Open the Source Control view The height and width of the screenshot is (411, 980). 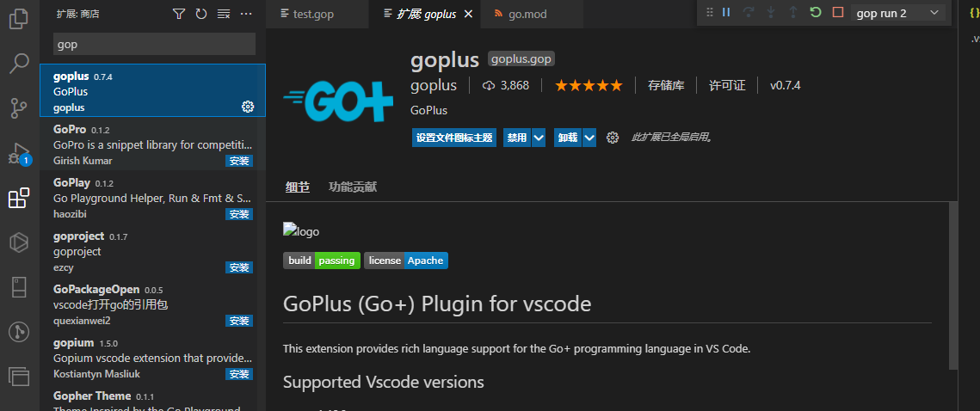click(20, 108)
